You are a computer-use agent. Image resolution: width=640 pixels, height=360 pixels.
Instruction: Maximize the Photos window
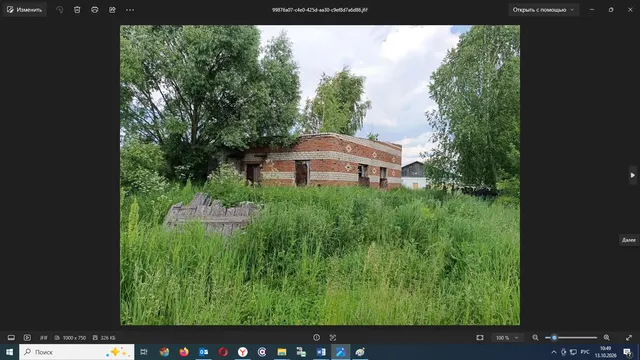coord(611,10)
